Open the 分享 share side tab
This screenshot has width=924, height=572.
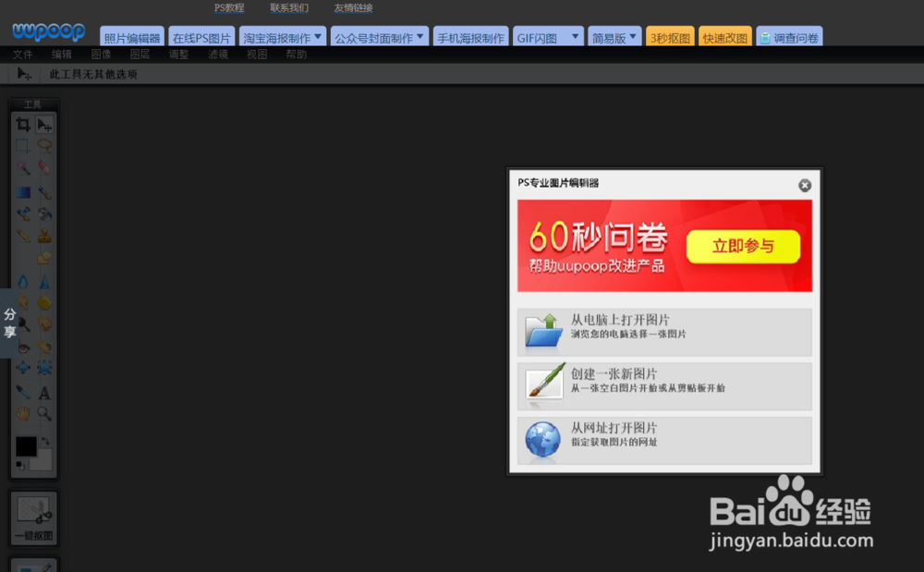(9, 323)
